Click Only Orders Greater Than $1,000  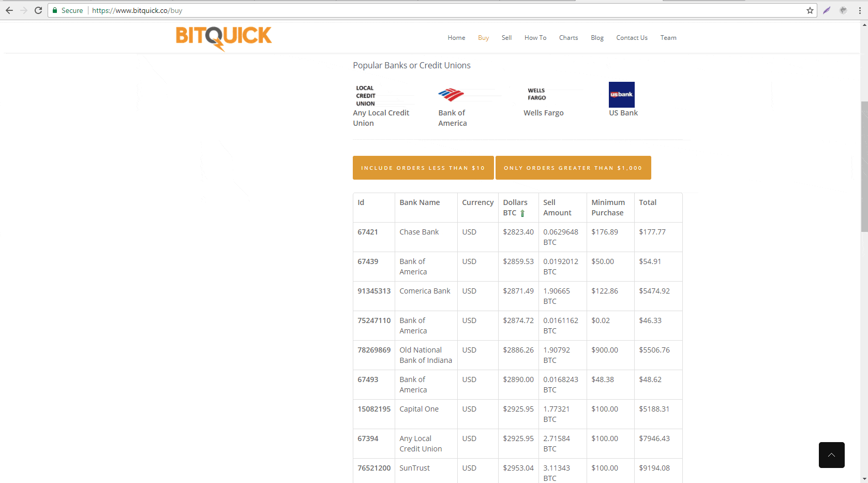[573, 168]
